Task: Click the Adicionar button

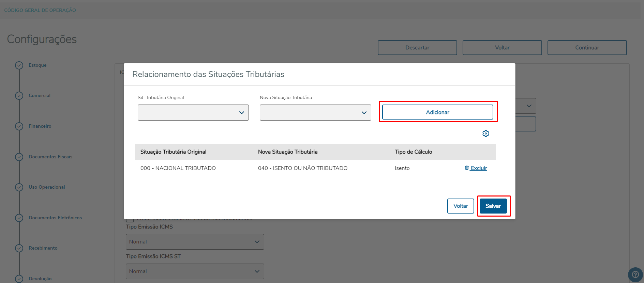Action: [437, 112]
